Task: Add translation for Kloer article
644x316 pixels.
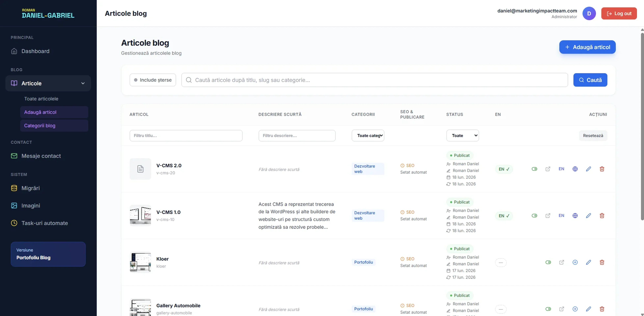Action: click(575, 262)
